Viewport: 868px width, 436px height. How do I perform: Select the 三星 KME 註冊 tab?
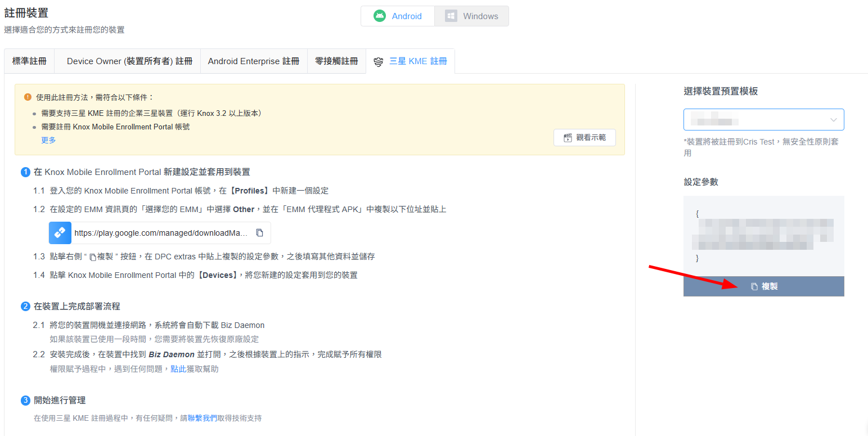click(x=410, y=61)
